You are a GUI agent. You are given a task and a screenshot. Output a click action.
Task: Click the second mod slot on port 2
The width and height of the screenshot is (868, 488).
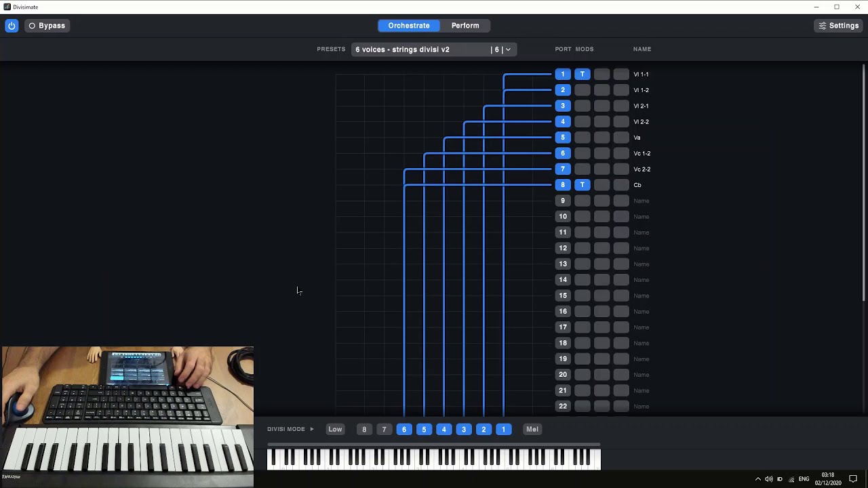pyautogui.click(x=602, y=90)
